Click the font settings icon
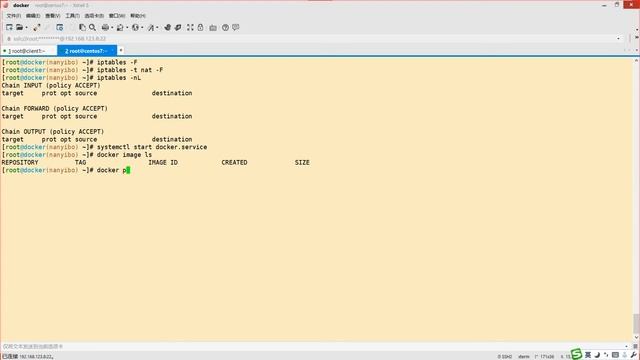 click(x=151, y=27)
